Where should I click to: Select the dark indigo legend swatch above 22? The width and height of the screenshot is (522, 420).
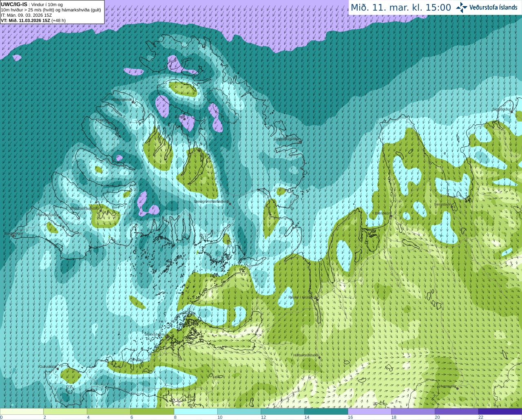click(x=500, y=411)
